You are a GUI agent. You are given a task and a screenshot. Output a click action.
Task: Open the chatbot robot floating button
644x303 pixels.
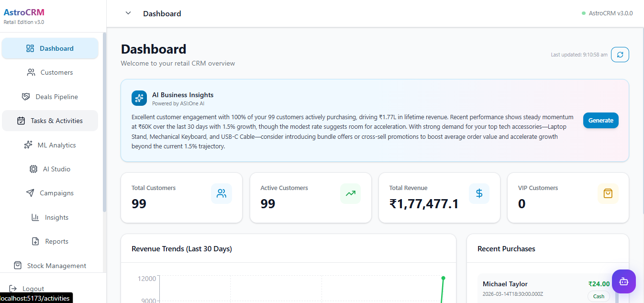[623, 281]
